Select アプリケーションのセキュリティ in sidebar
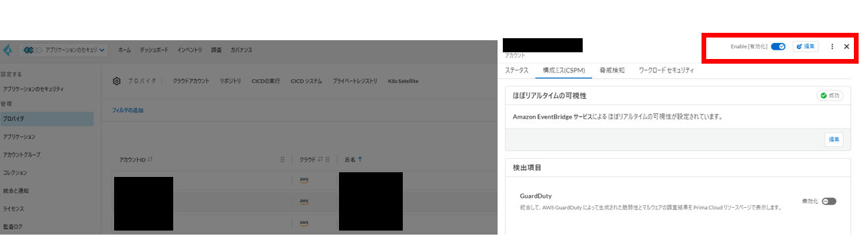 (34, 88)
